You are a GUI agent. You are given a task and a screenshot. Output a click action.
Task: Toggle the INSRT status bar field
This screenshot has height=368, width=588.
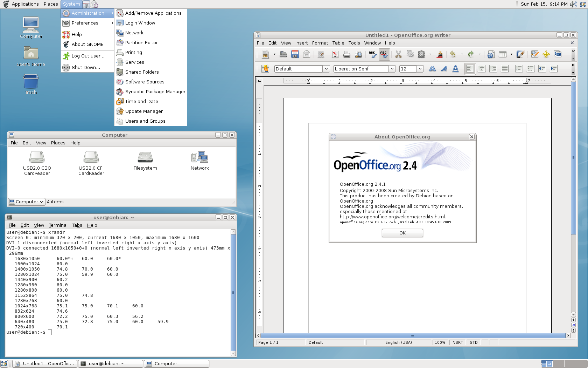pos(457,342)
